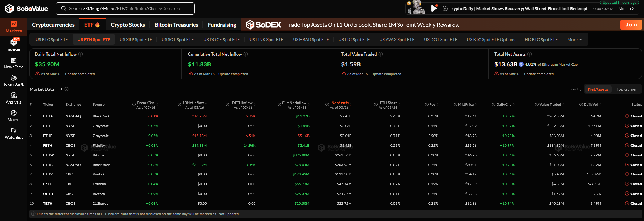Screen dimensions: 644x221
Task: Select HK BTC Spot ETF tab
Action: coord(541,40)
